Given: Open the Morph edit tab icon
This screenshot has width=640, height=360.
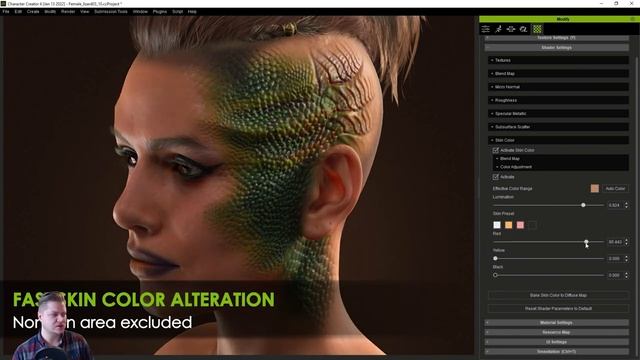Looking at the screenshot, I should pyautogui.click(x=511, y=29).
